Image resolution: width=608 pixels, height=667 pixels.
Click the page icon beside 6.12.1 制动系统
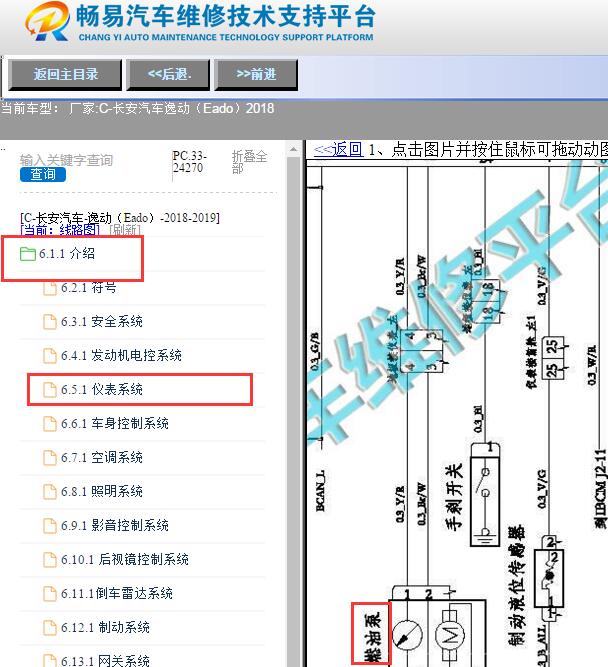click(x=50, y=628)
